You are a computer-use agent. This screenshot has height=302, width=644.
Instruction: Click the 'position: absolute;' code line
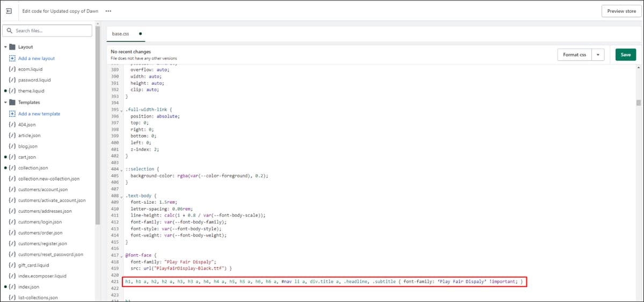pos(155,116)
